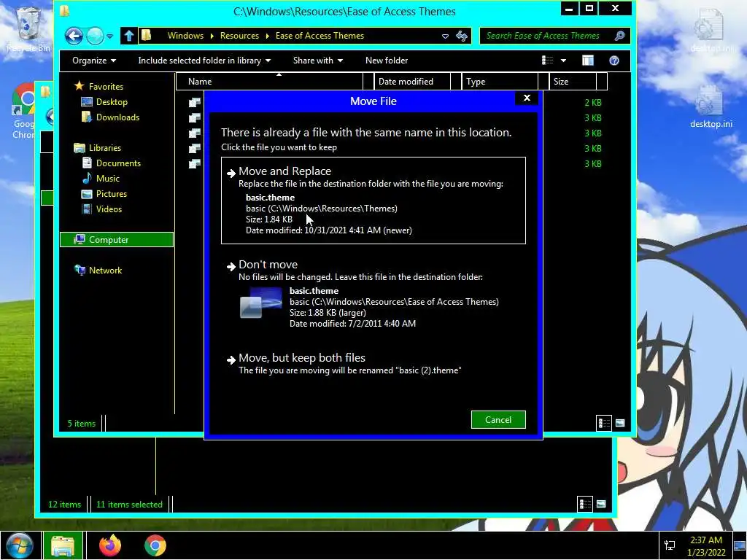Open Include selected folder in library menu

tap(204, 61)
